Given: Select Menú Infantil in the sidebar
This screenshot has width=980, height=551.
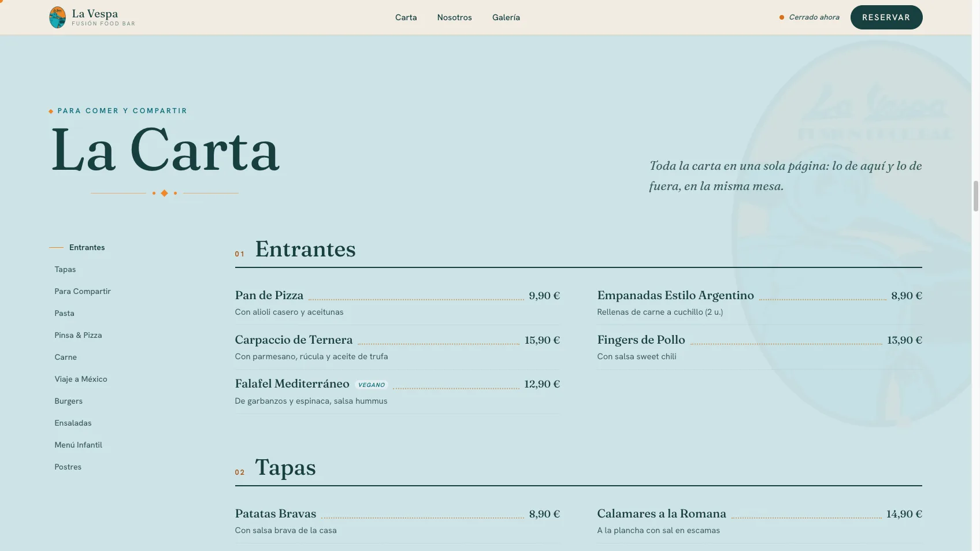Looking at the screenshot, I should tap(78, 445).
